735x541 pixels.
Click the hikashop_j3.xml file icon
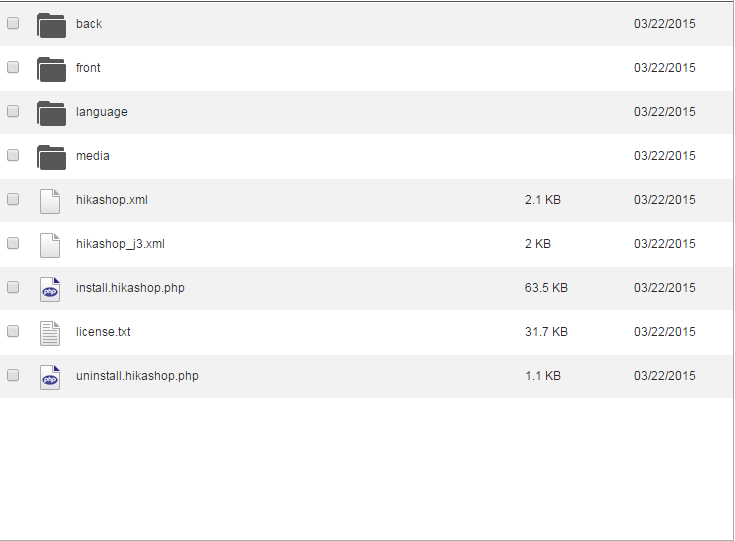[50, 245]
